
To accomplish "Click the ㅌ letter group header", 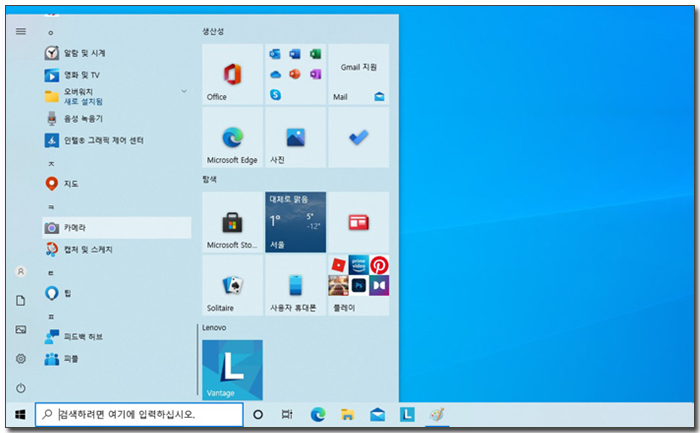I will click(x=51, y=273).
